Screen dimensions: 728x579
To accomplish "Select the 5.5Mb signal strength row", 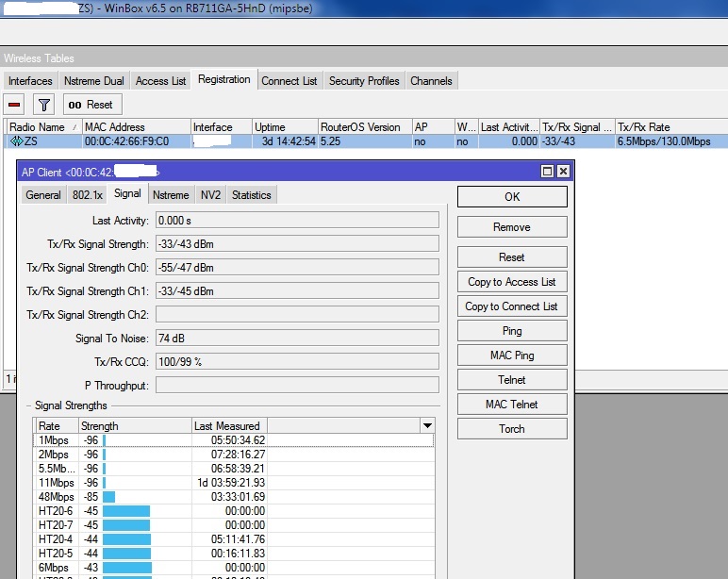I will pyautogui.click(x=234, y=469).
